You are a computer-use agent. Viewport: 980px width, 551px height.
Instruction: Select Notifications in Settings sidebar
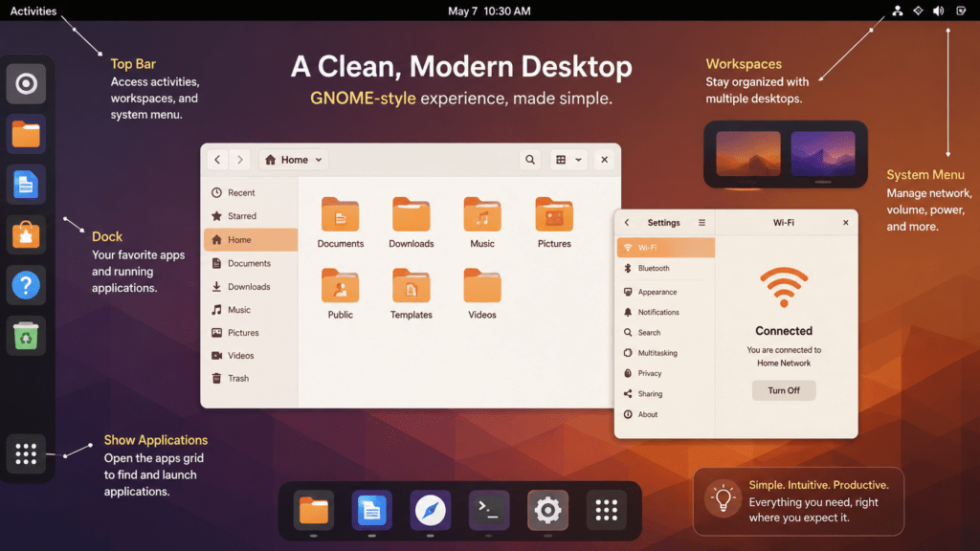pos(666,312)
